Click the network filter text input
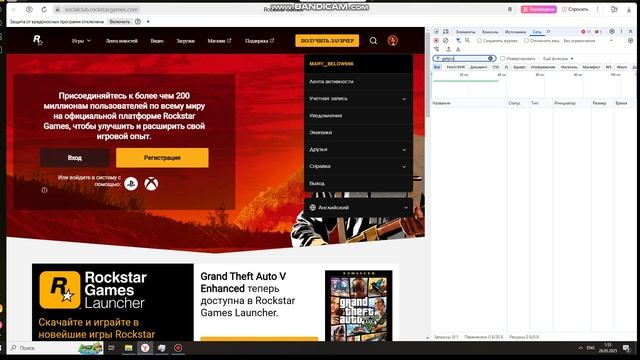 [464, 58]
